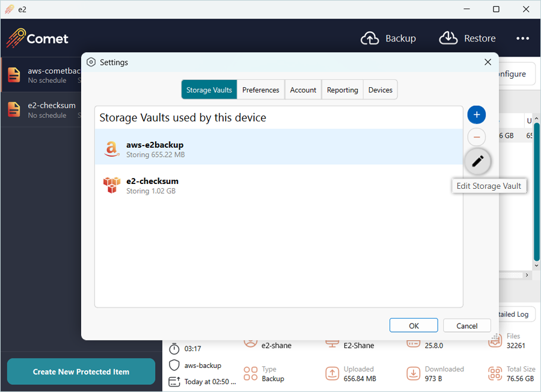Click the Amazon icon of aws-e2backup vault

[x=111, y=149]
